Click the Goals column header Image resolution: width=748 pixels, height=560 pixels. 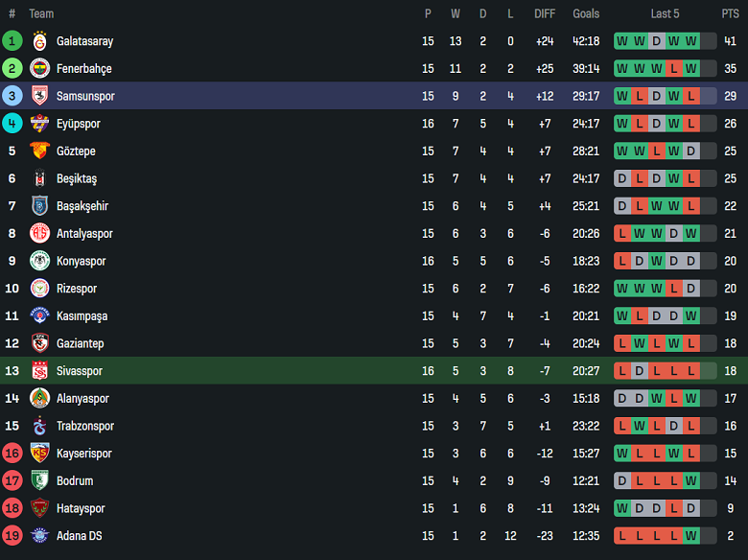tap(586, 13)
